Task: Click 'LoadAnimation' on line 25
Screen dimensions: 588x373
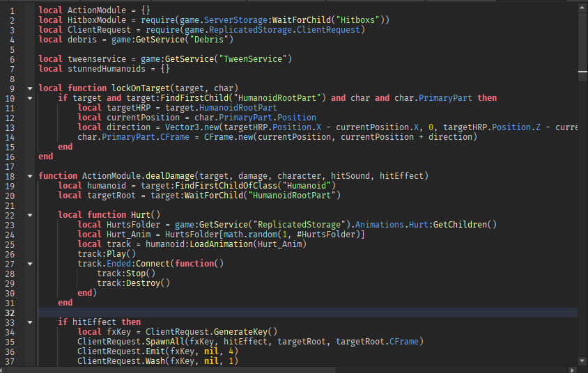Action: tap(222, 244)
